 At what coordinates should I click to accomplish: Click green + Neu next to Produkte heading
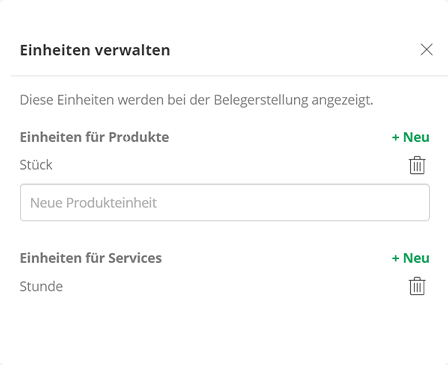pyautogui.click(x=410, y=137)
